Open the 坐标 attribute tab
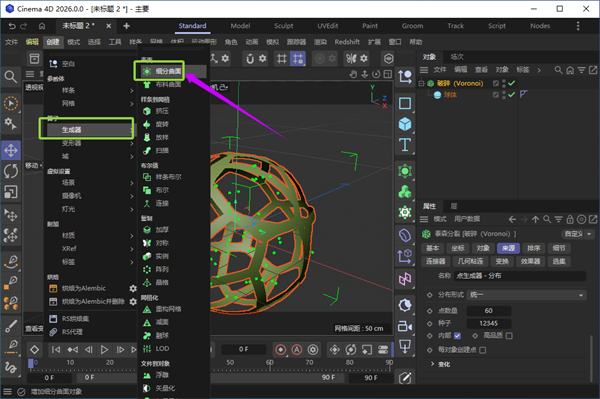 (458, 248)
